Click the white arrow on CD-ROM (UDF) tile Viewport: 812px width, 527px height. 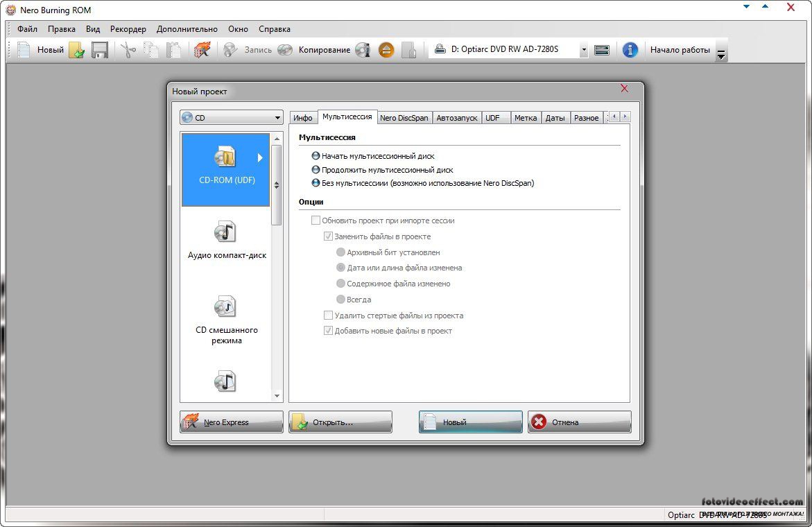(260, 158)
